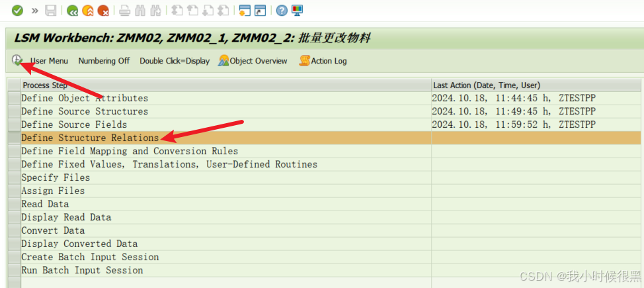
Task: Select the Display Read Data step
Action: tap(226, 217)
